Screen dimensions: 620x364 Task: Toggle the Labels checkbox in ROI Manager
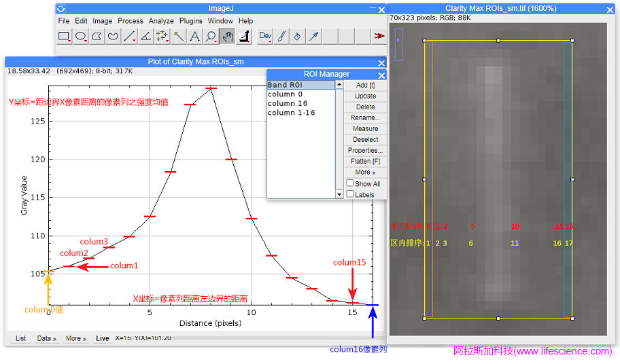[350, 194]
